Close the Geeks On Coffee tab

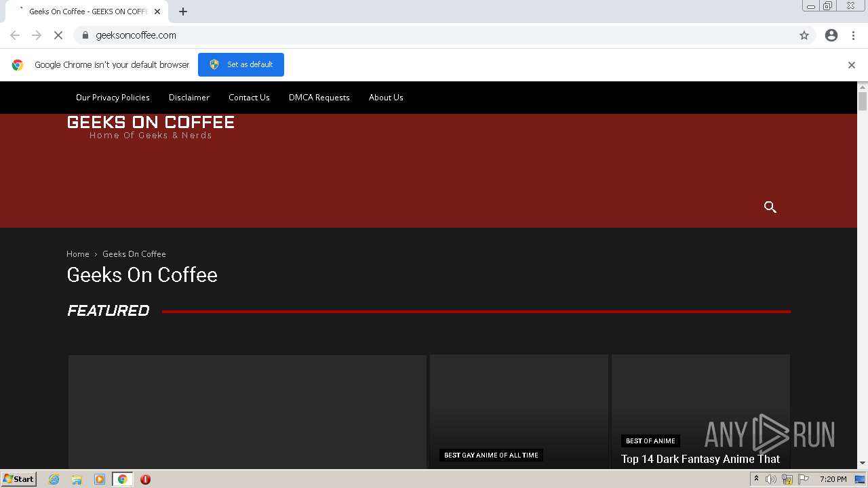(x=157, y=12)
